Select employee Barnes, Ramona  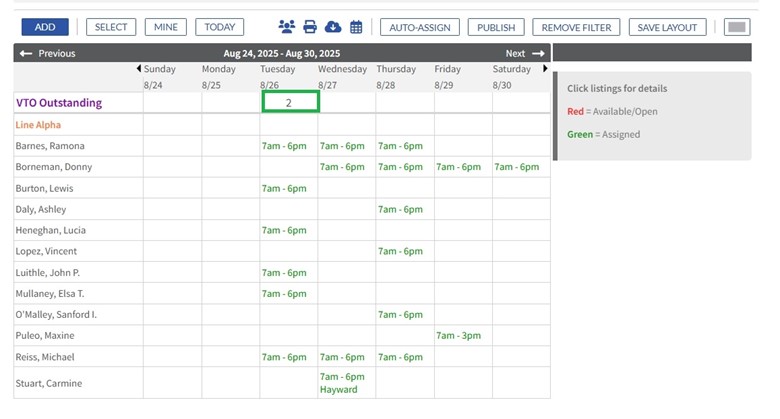[x=50, y=146]
